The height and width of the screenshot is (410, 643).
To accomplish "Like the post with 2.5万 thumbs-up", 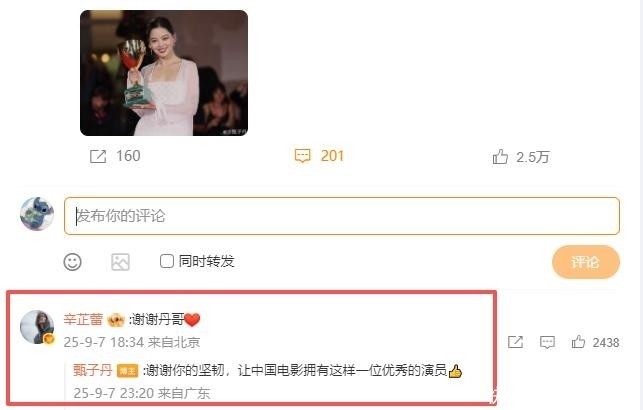I will click(500, 157).
